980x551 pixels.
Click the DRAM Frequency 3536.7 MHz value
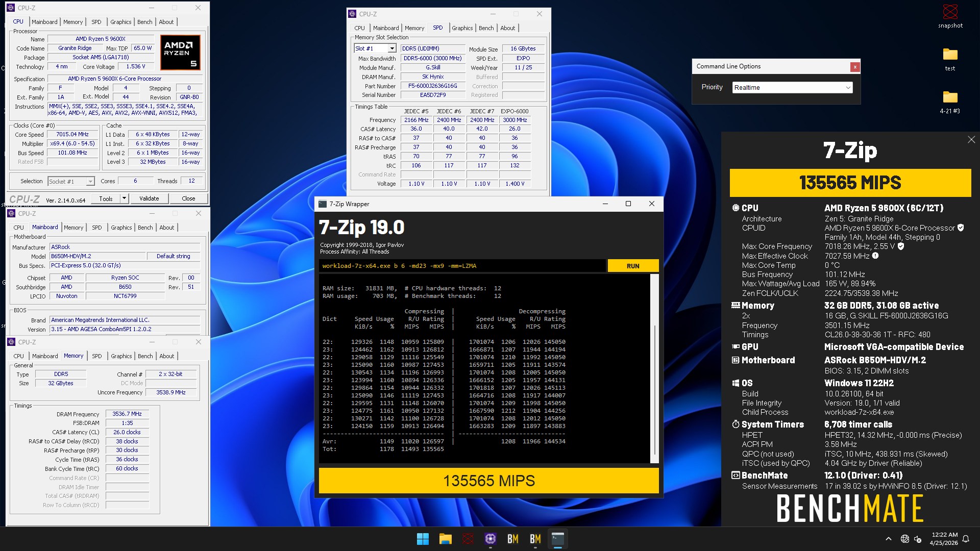click(x=127, y=414)
